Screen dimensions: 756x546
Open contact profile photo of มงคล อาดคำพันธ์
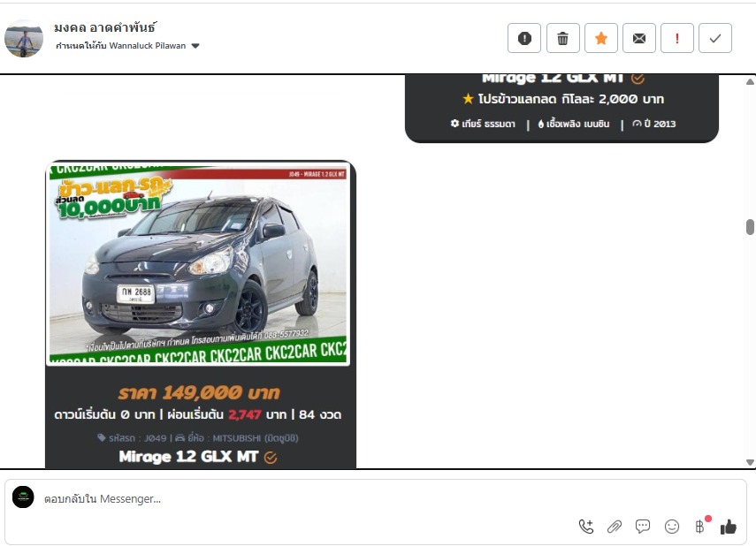tap(24, 39)
